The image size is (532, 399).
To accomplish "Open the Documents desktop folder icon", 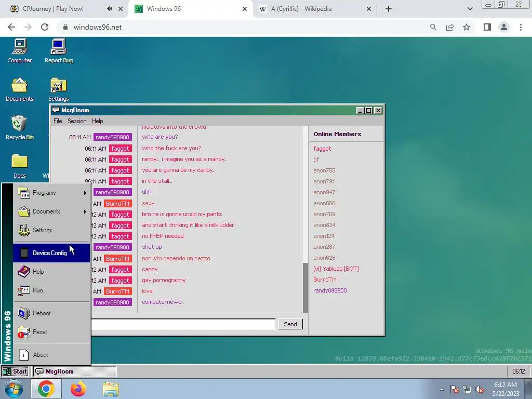I will [x=20, y=89].
